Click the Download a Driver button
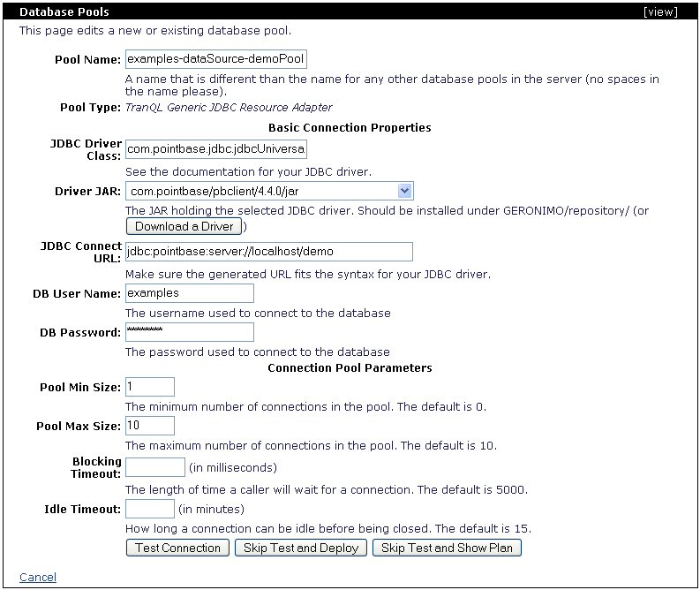Image resolution: width=700 pixels, height=590 pixels. pos(184,226)
